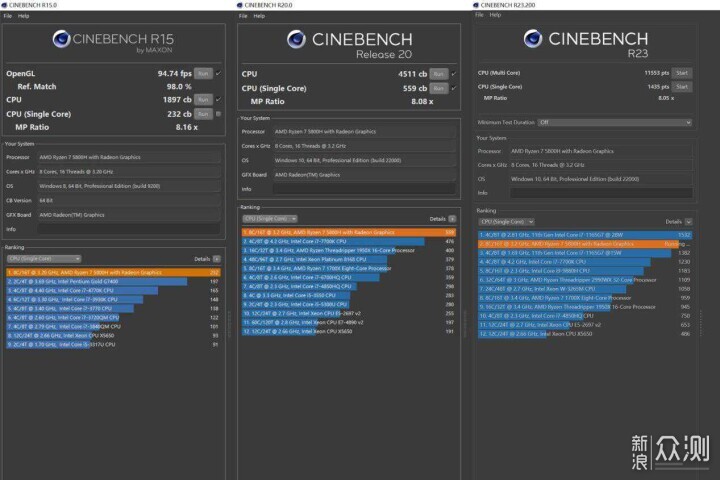Click the GFX Board field in R20
Viewport: 720px width, 480px height.
coord(365,175)
